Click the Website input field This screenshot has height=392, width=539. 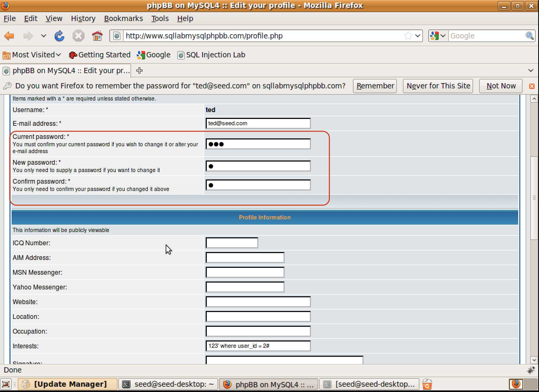[x=258, y=302]
